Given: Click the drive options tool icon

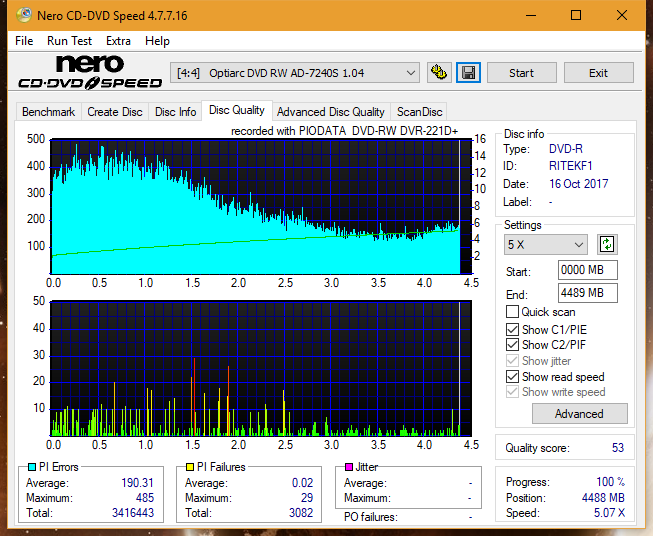Looking at the screenshot, I should click(x=439, y=73).
